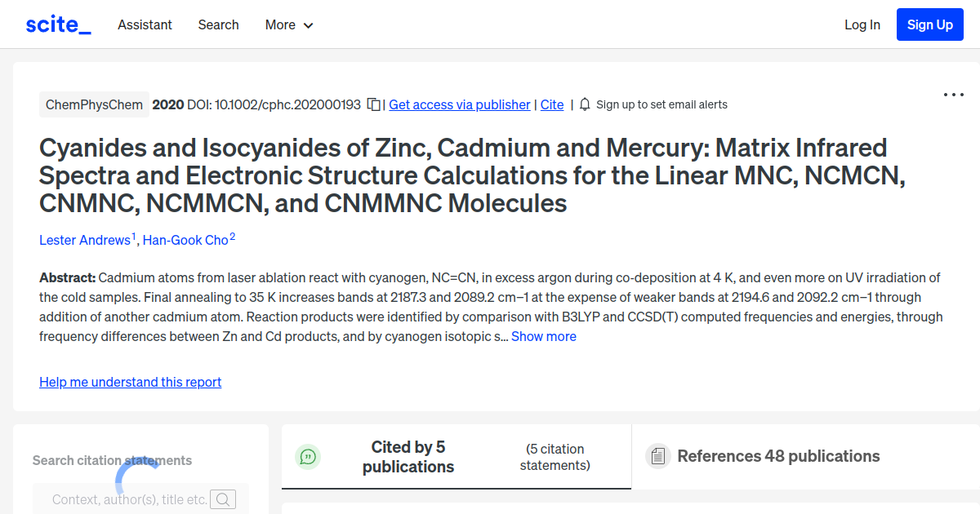Expand abstract with Show more
The height and width of the screenshot is (514, 980).
[544, 336]
